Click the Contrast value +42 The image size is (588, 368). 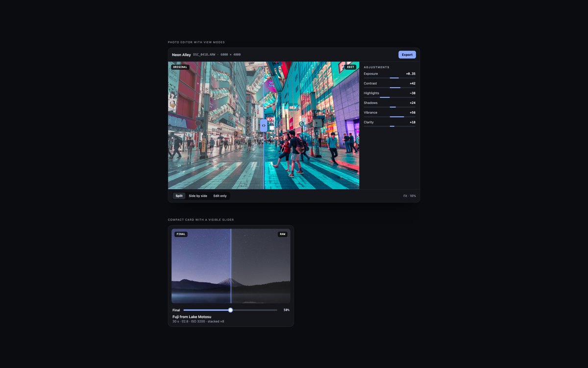coord(413,83)
